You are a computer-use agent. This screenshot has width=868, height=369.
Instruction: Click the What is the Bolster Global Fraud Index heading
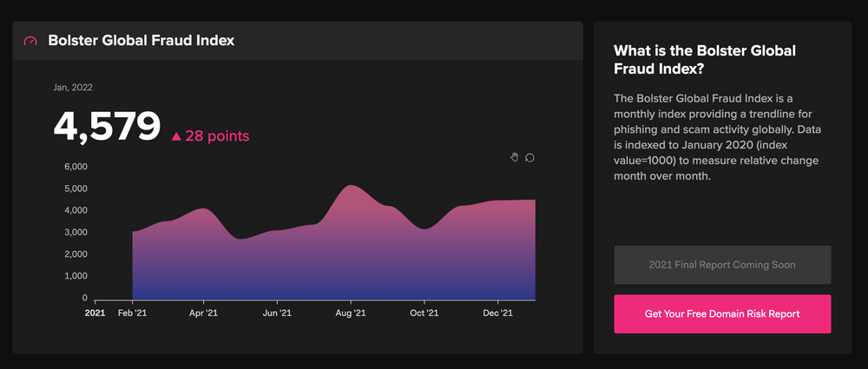point(705,59)
